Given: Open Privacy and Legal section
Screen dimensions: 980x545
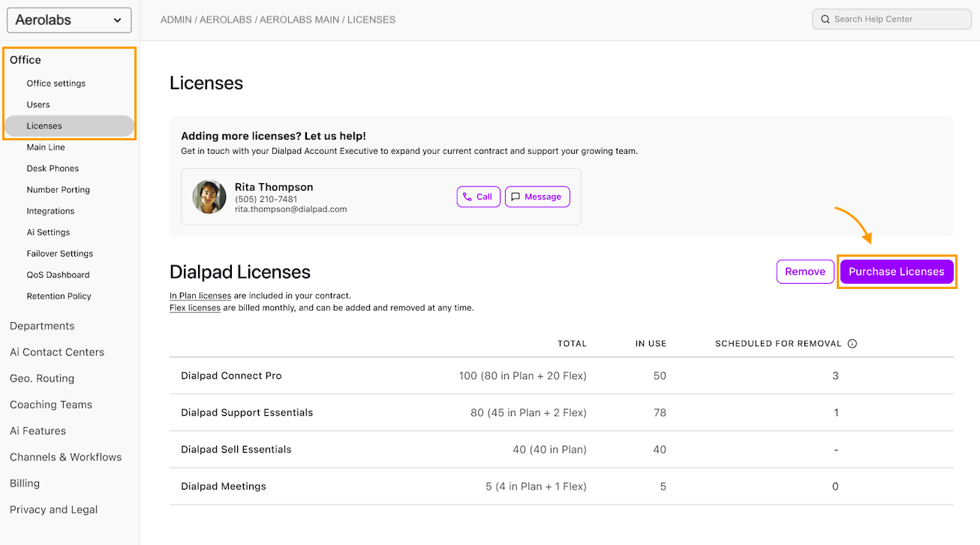Looking at the screenshot, I should point(53,510).
